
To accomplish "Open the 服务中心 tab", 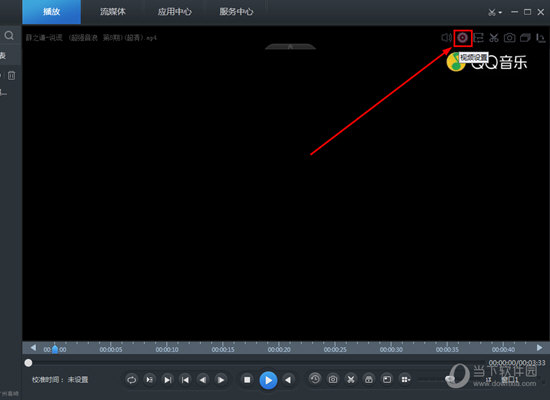I will 236,12.
